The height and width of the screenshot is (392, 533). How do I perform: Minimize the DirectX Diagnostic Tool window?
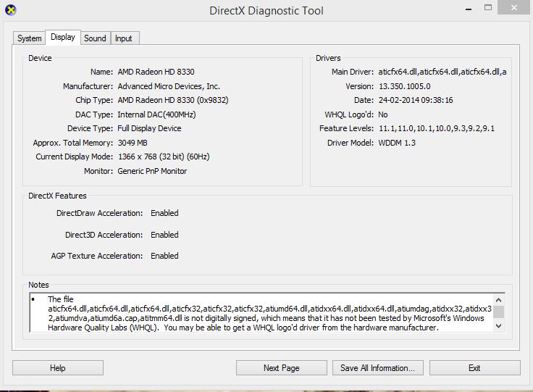[469, 9]
